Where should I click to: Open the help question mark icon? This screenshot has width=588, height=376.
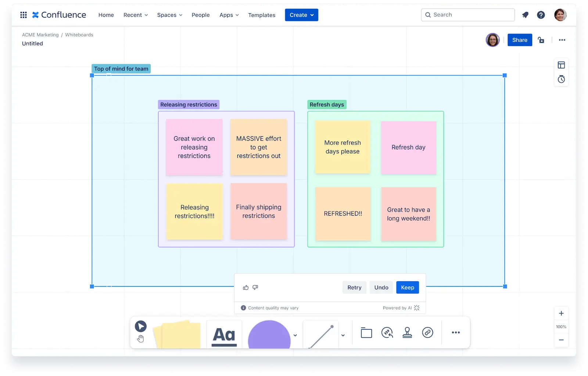click(x=541, y=15)
